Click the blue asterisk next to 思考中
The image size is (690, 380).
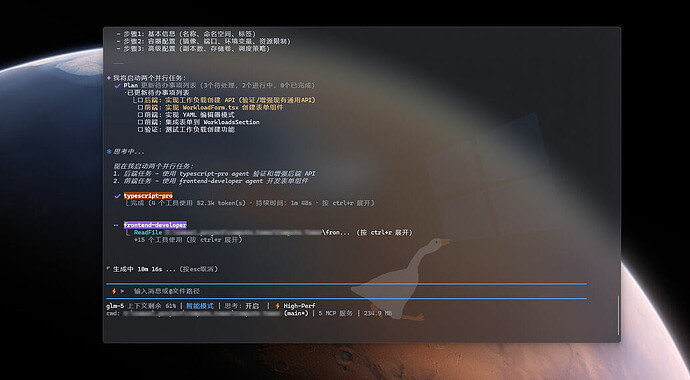point(109,152)
